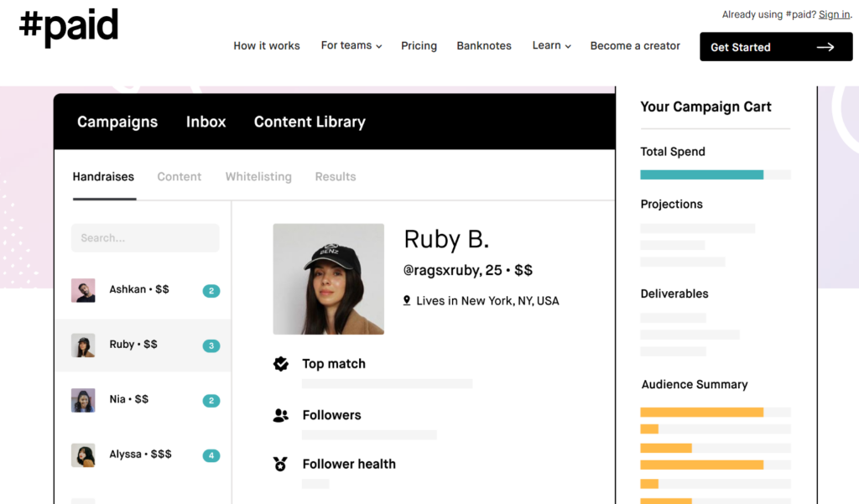The width and height of the screenshot is (859, 504).
Task: Expand the Learn dropdown menu
Action: tap(552, 45)
